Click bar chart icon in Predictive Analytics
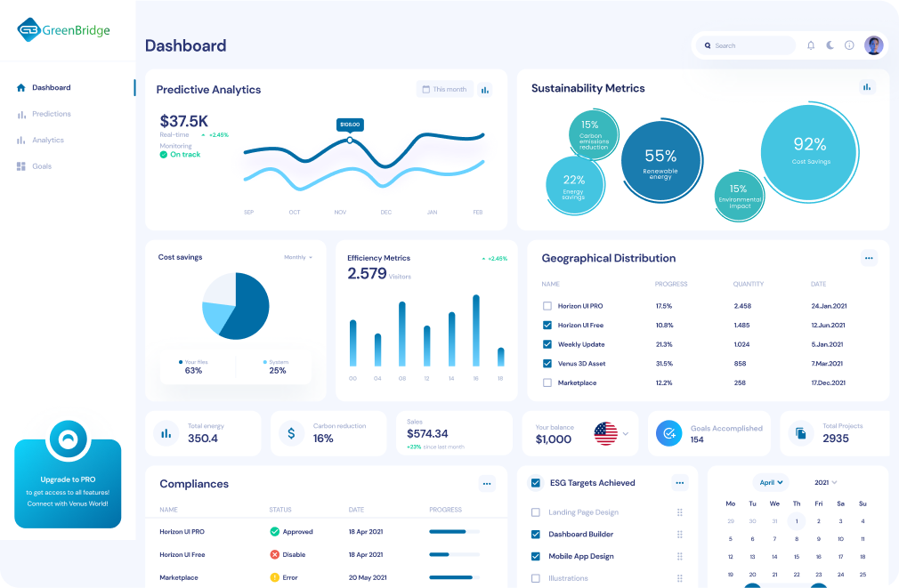 [485, 89]
